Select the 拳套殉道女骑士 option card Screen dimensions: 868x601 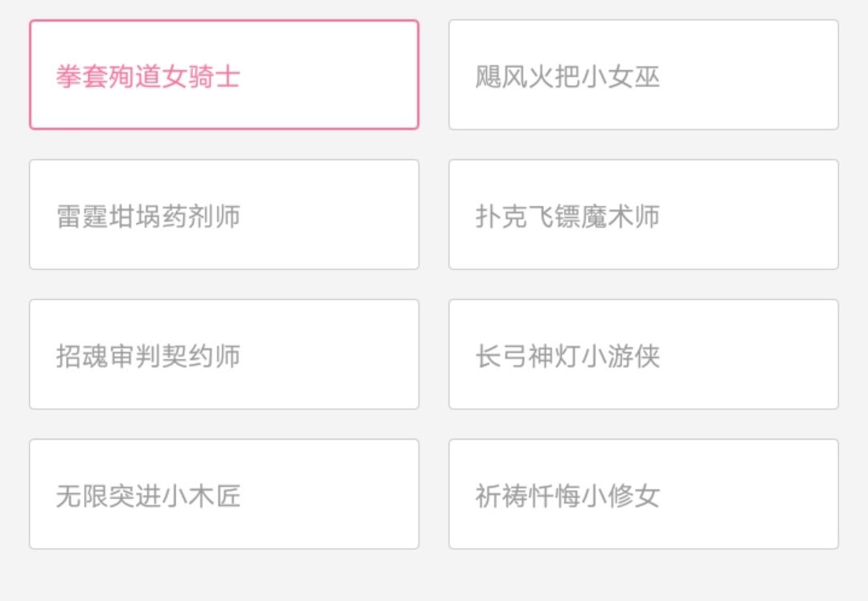223,75
